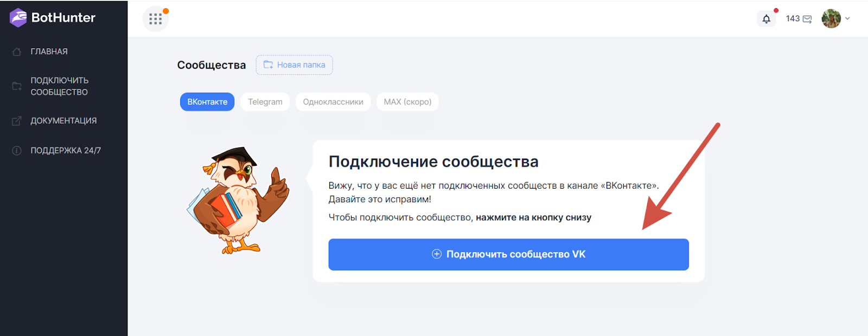868x336 pixels.
Task: Click the owl mascot illustration
Action: coord(239,201)
